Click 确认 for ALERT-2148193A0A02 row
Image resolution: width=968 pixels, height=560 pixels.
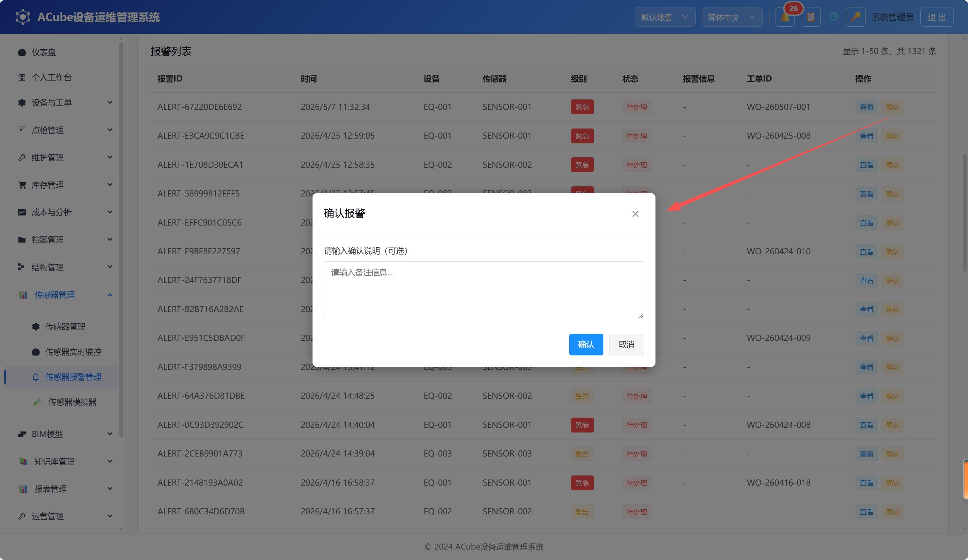pos(892,483)
